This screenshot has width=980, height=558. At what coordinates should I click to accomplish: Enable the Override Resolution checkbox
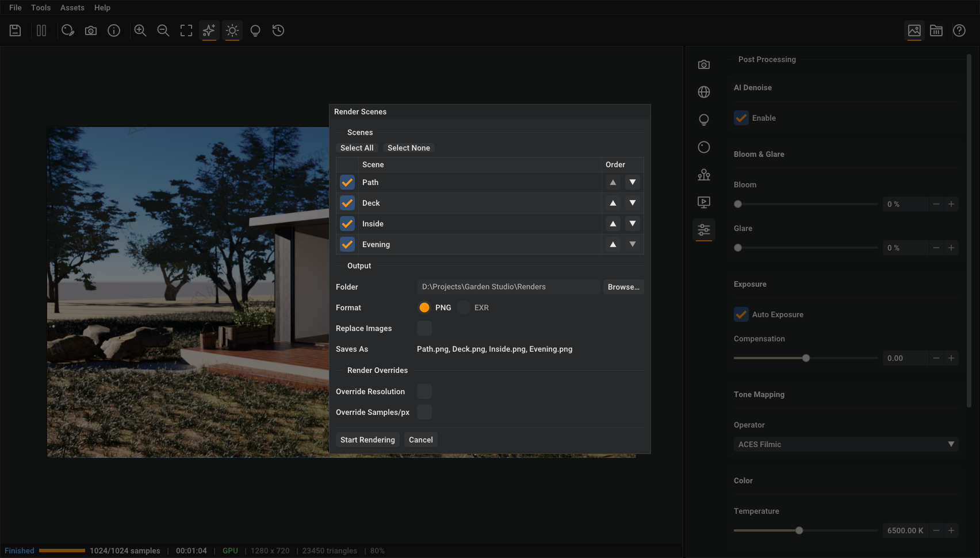pos(424,391)
